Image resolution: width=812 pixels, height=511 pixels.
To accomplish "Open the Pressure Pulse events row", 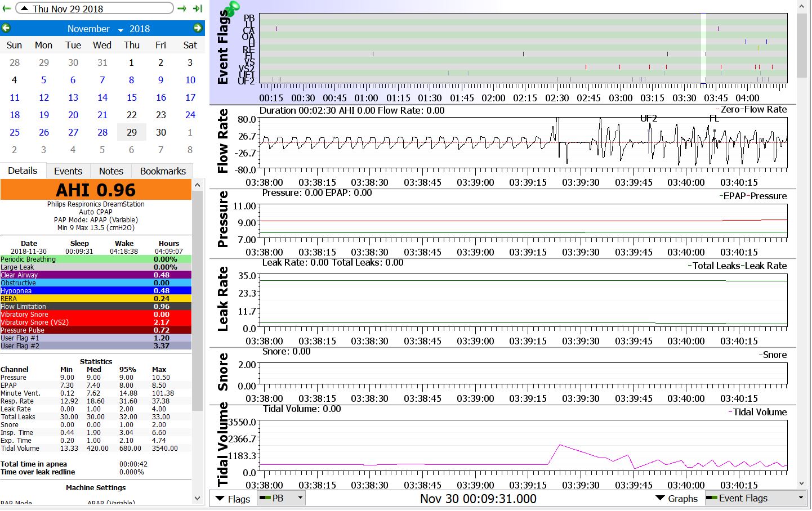I will tap(96, 330).
